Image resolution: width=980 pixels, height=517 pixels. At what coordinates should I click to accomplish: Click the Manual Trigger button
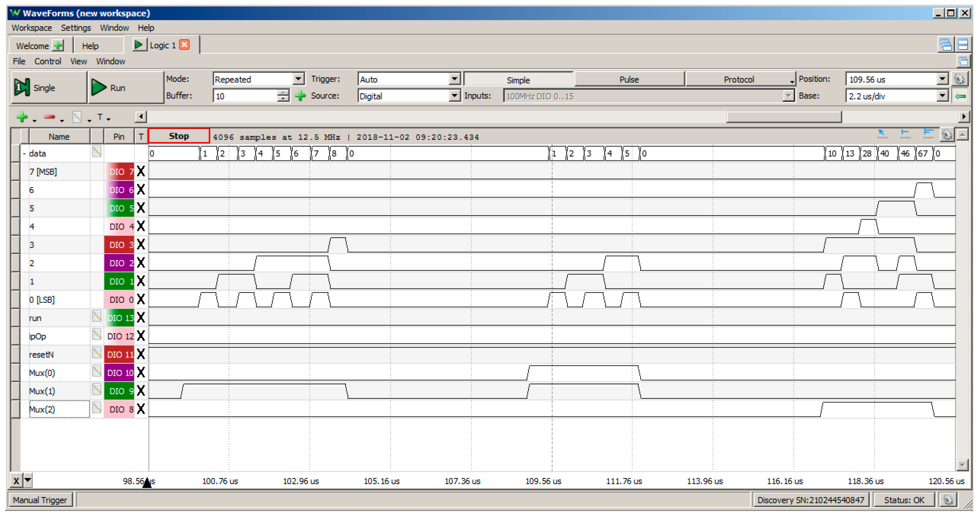click(40, 500)
